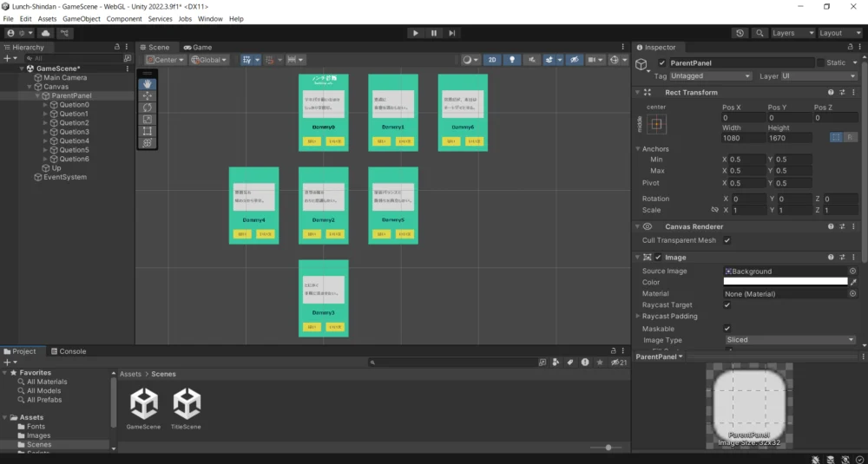This screenshot has width=868, height=464.
Task: Open anchor presets box in Rect Transform
Action: [656, 124]
